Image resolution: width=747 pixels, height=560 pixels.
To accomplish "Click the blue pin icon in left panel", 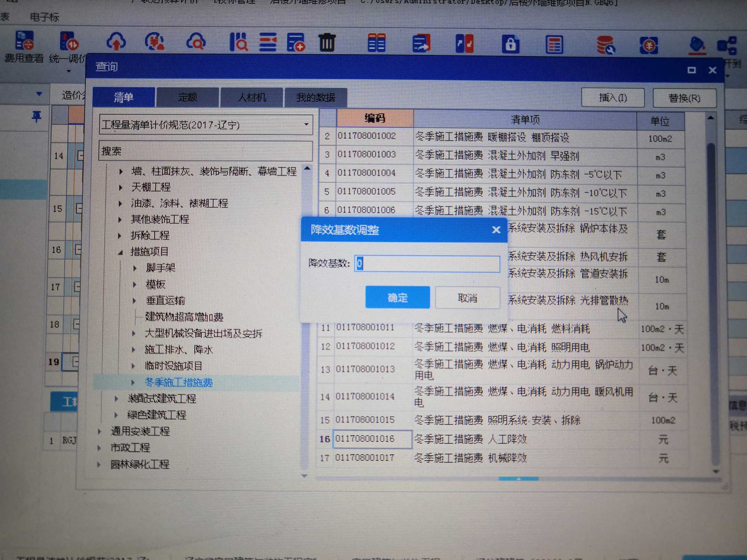I will [x=36, y=117].
